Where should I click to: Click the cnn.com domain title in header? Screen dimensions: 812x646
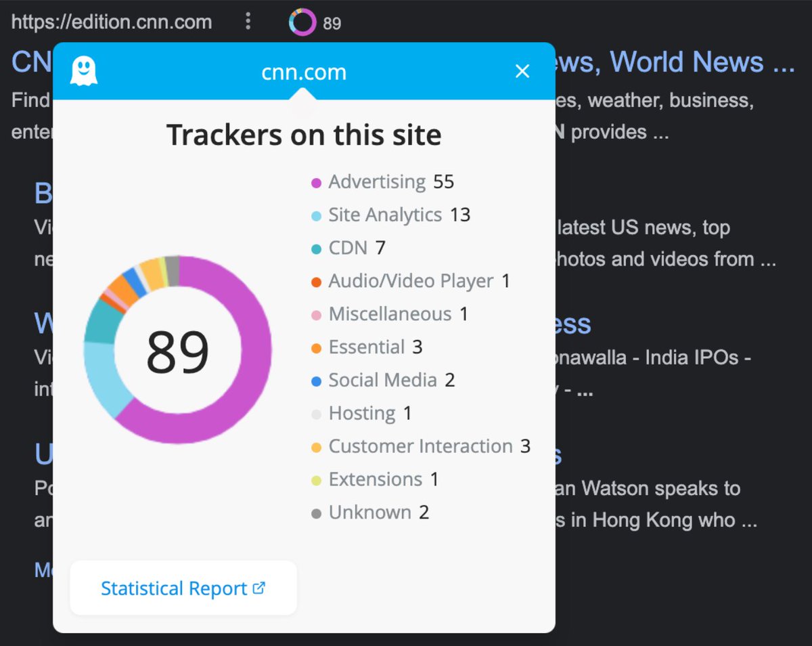pyautogui.click(x=304, y=72)
